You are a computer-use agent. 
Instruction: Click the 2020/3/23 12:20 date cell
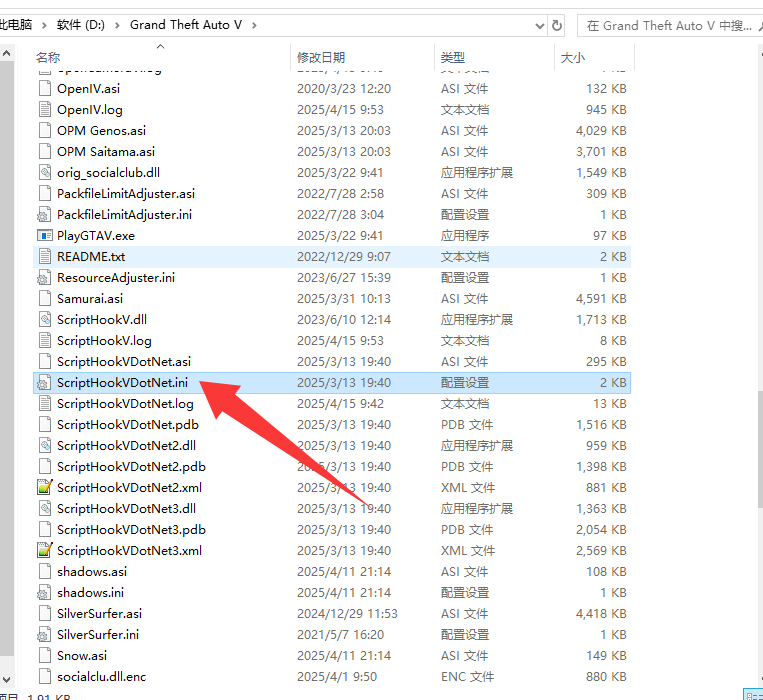(344, 89)
